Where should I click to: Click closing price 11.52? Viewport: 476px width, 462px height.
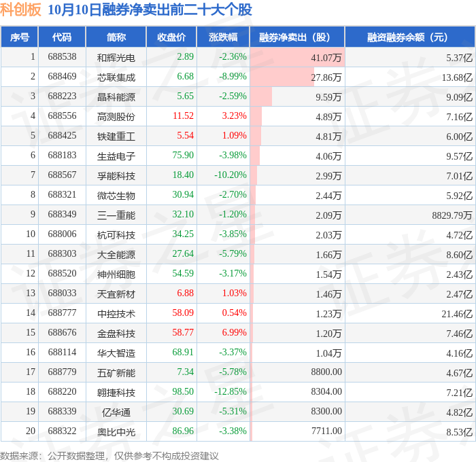[x=183, y=116]
